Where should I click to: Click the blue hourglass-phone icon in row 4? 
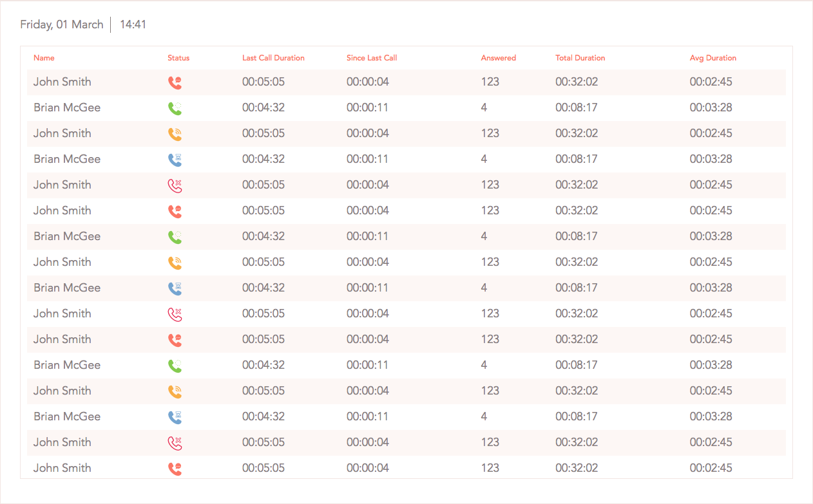click(175, 160)
